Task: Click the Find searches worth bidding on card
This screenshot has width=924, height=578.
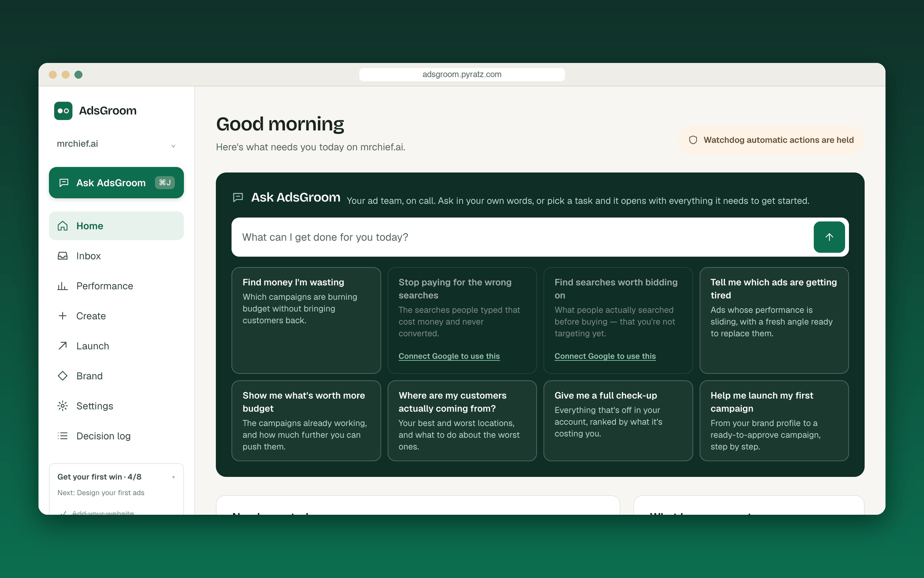Action: point(618,320)
